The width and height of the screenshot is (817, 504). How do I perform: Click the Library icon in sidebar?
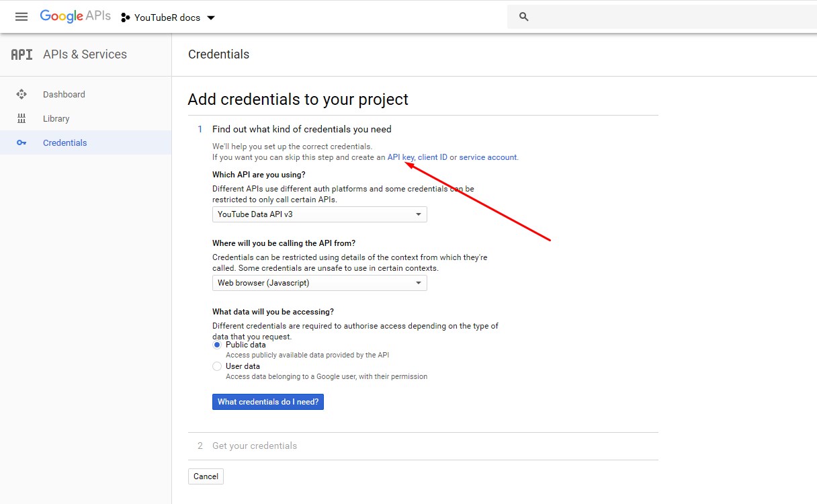coord(21,119)
